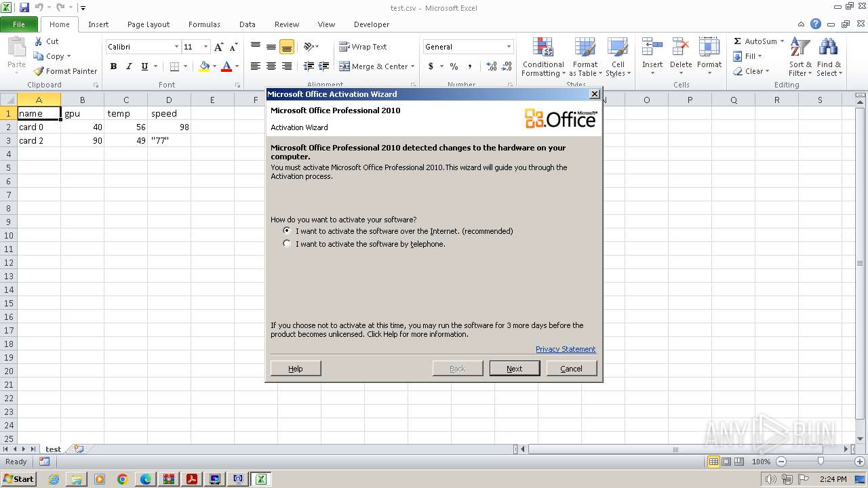Viewport: 868px width, 488px height.
Task: Click the Increase Decimal icon
Action: (x=492, y=66)
